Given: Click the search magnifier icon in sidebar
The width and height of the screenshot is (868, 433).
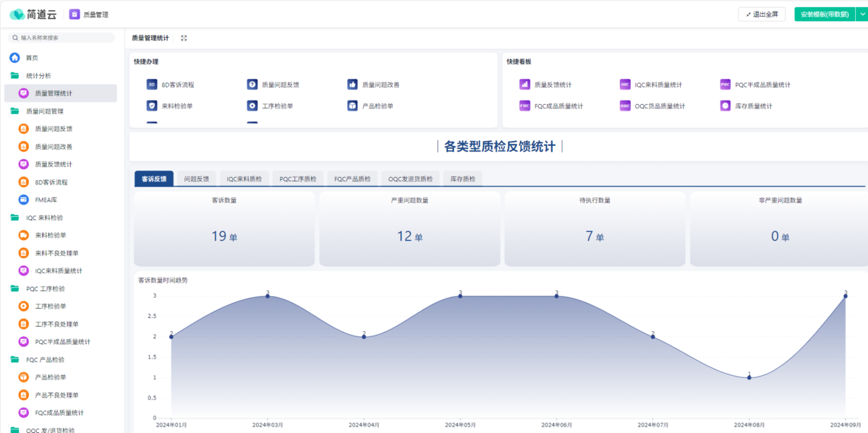Looking at the screenshot, I should pyautogui.click(x=15, y=38).
